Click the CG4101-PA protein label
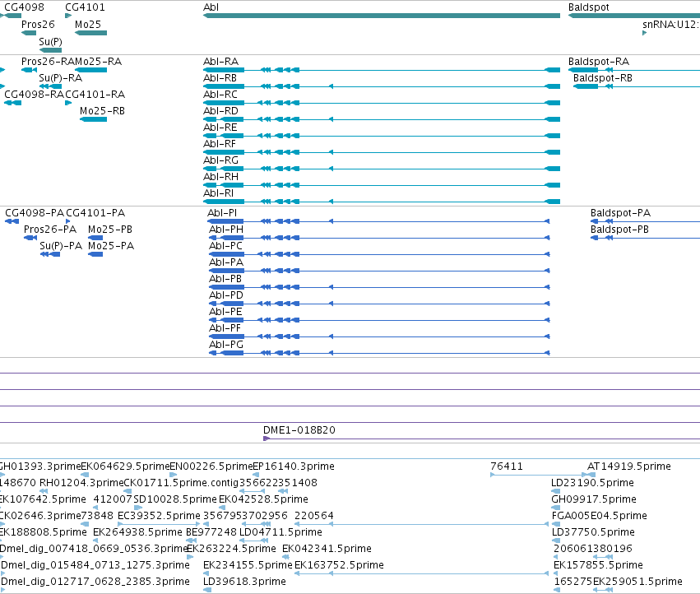This screenshot has height=594, width=700. coord(95,213)
